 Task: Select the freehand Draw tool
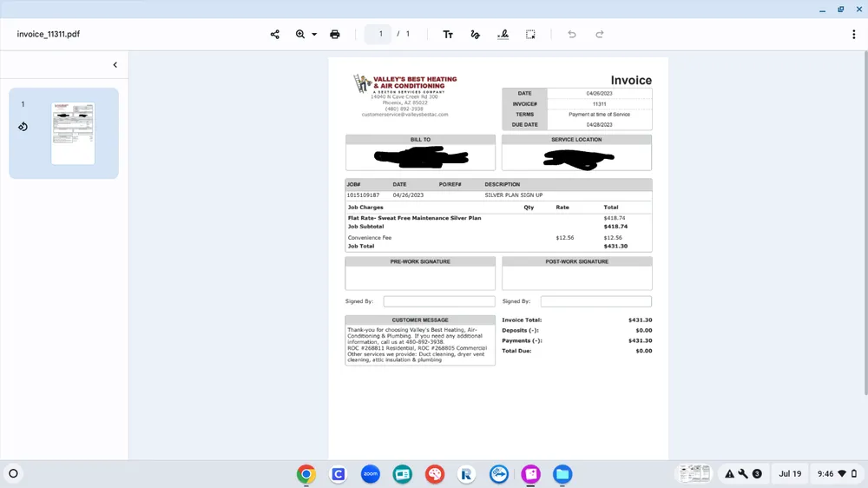coord(475,35)
